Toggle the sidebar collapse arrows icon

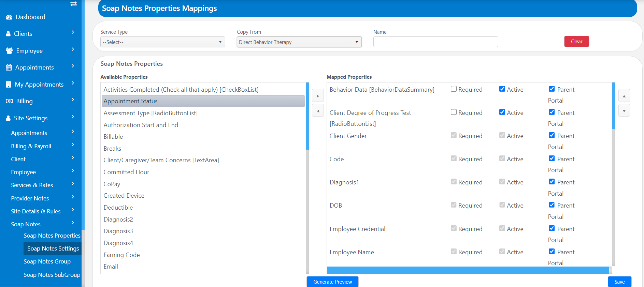click(x=73, y=4)
